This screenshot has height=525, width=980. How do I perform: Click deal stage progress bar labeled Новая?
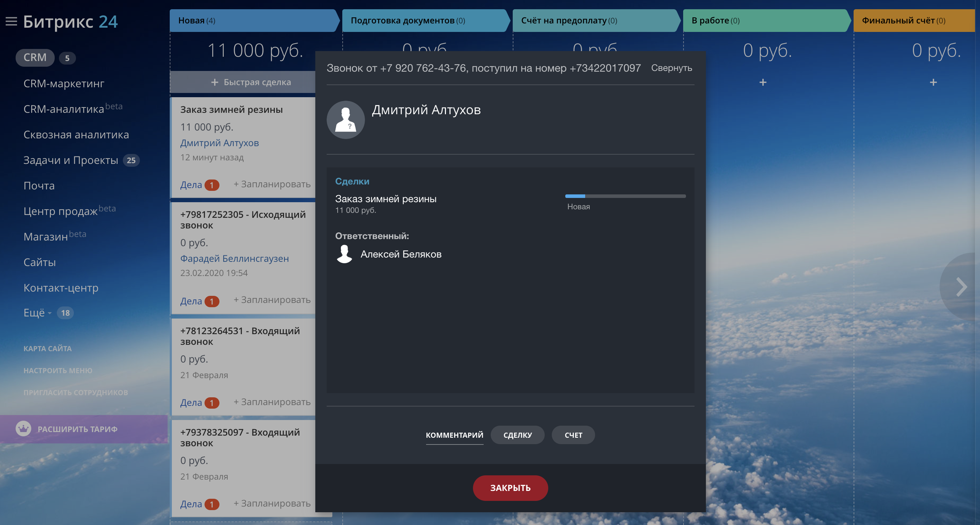tap(625, 196)
